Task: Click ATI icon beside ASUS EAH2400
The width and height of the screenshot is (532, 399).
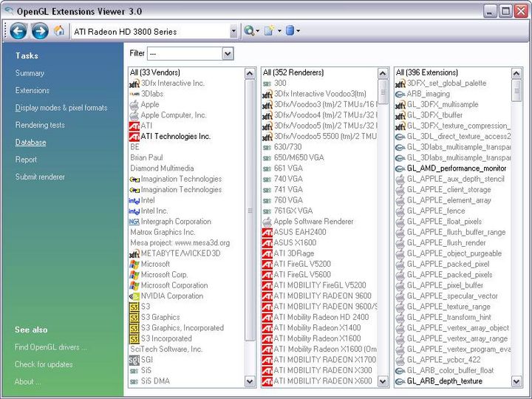Action: [267, 233]
